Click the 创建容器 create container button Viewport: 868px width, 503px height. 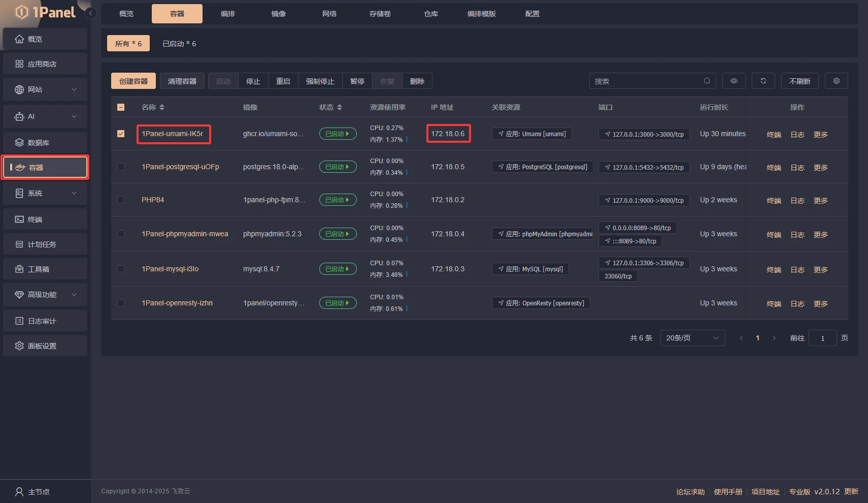pos(133,81)
